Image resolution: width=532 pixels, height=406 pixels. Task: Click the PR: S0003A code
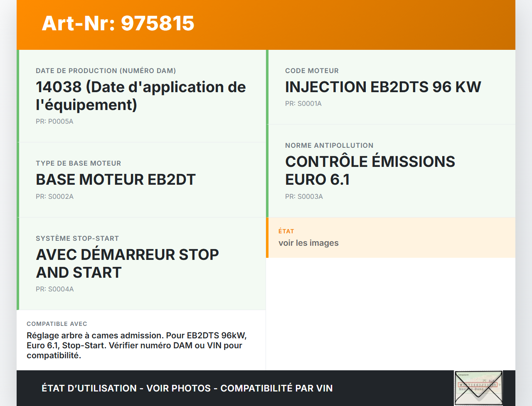click(x=304, y=197)
